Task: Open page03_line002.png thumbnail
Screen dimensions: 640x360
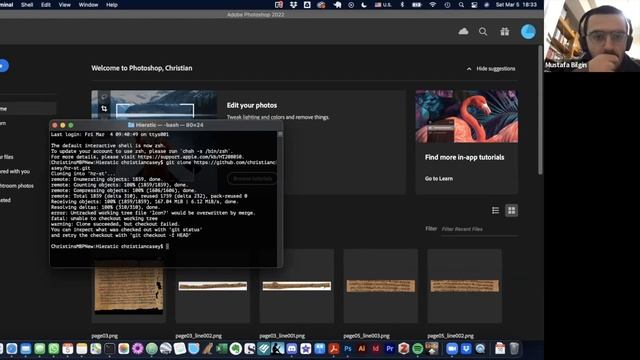Action: click(213, 286)
